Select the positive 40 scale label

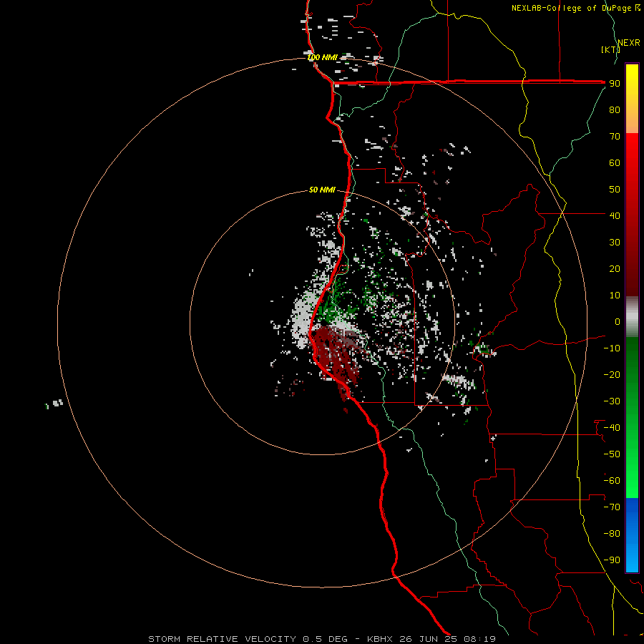(x=615, y=216)
